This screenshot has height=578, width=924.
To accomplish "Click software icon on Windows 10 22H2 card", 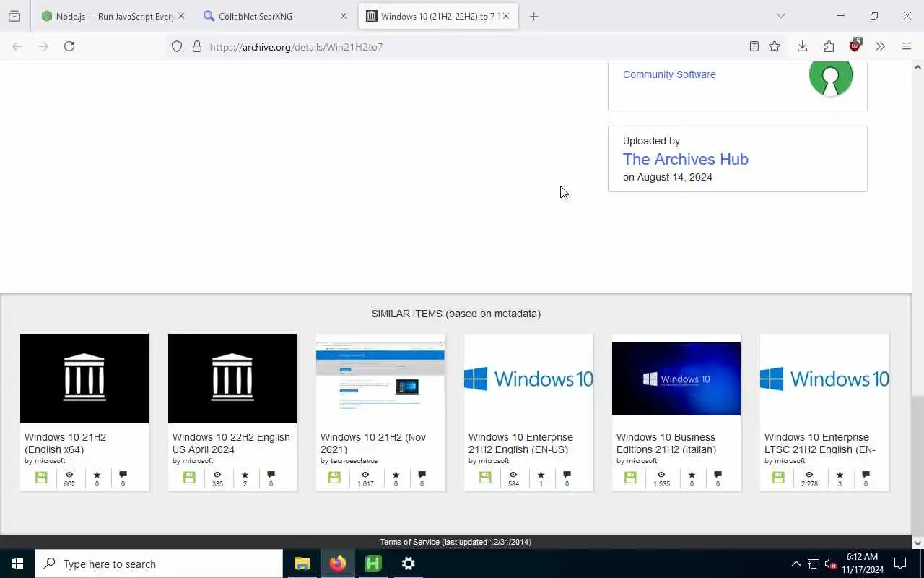I will (189, 478).
